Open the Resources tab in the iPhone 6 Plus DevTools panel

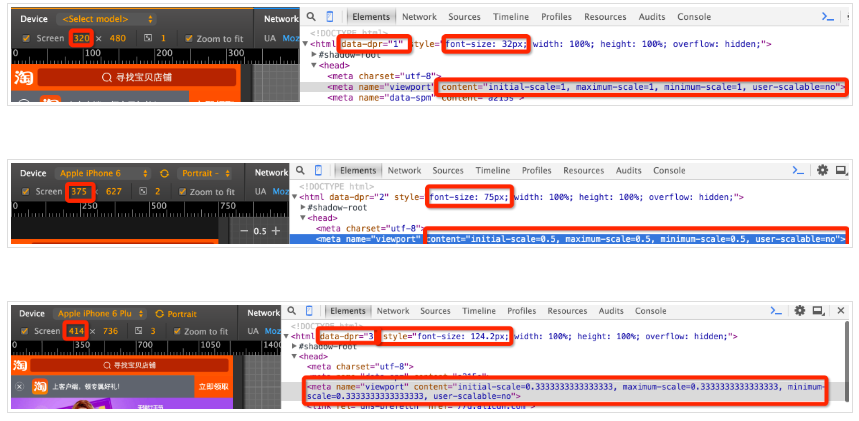(x=567, y=311)
